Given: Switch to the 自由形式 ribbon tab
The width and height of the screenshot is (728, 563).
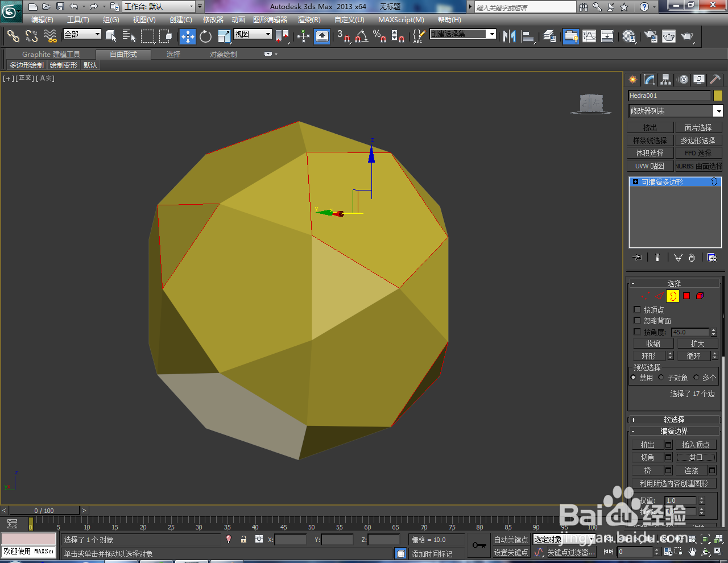Looking at the screenshot, I should click(x=123, y=54).
